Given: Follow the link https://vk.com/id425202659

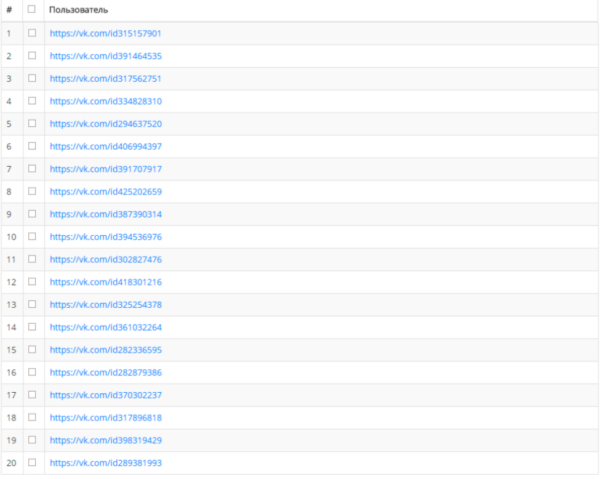Looking at the screenshot, I should pos(106,192).
